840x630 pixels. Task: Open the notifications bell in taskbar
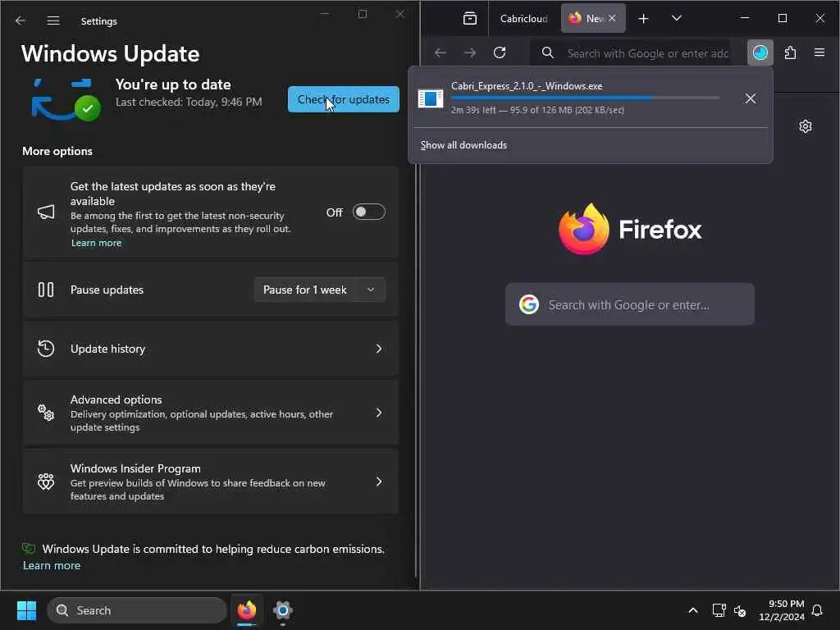coord(817,610)
